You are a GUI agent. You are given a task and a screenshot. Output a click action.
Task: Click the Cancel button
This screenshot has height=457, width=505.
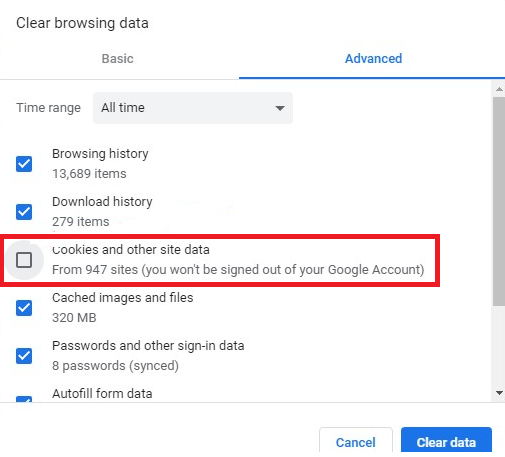(x=356, y=442)
